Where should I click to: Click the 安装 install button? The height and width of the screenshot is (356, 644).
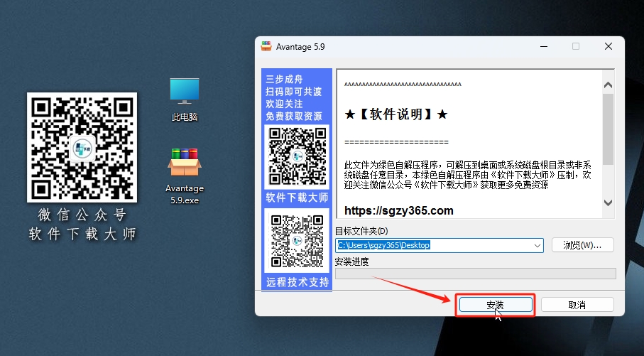(496, 305)
